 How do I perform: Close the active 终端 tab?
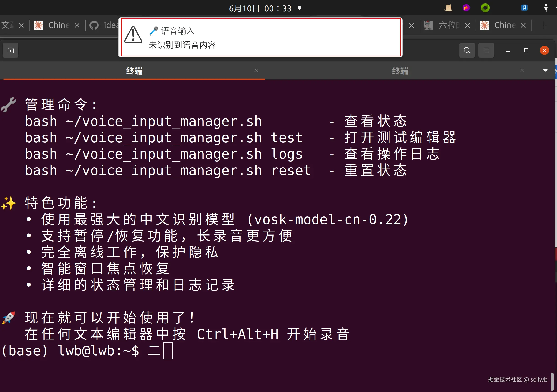[256, 70]
